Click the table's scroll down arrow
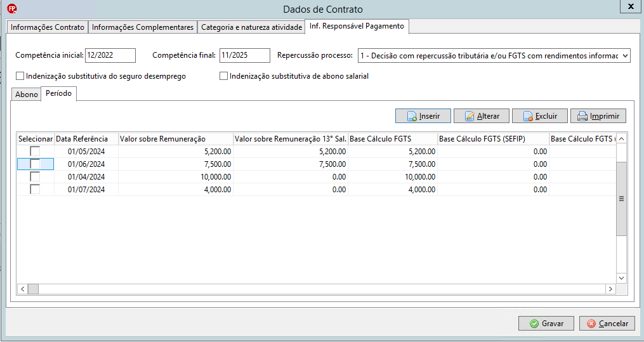Viewport: 644px width, 342px height. [x=621, y=278]
